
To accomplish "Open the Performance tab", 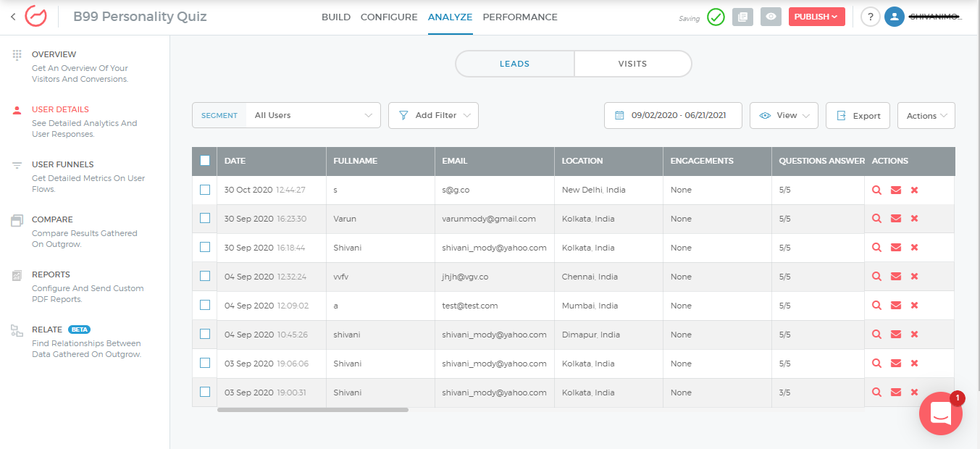I will point(520,17).
